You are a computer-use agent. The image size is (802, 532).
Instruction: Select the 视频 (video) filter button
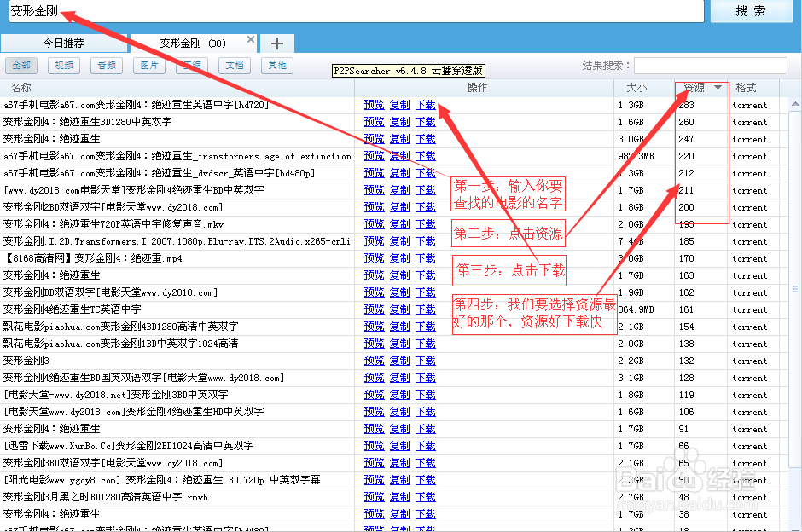[63, 65]
